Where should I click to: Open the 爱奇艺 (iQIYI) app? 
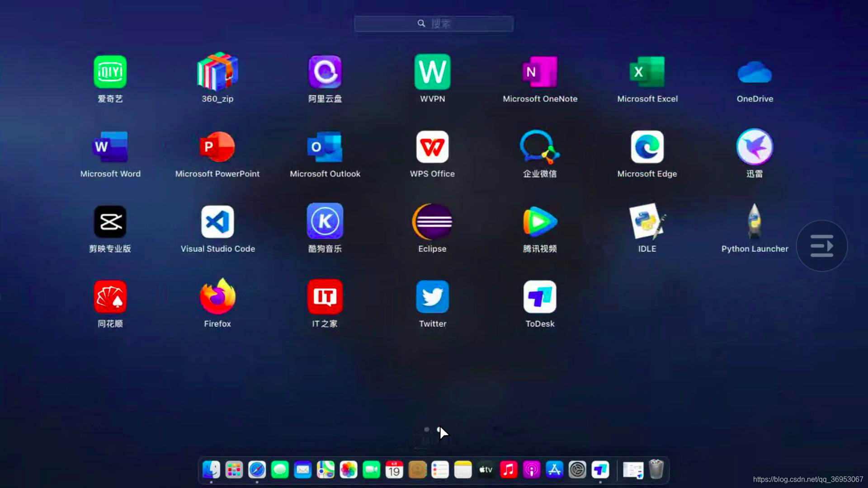coord(110,72)
